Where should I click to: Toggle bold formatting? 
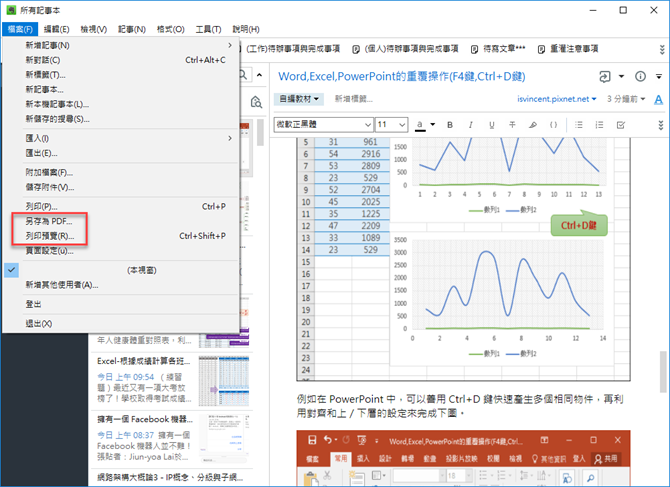pyautogui.click(x=450, y=125)
